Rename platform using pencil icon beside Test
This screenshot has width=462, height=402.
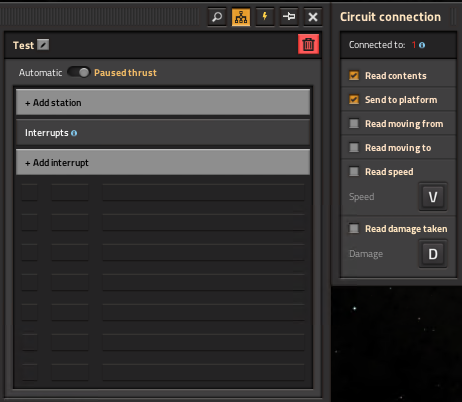click(x=43, y=44)
